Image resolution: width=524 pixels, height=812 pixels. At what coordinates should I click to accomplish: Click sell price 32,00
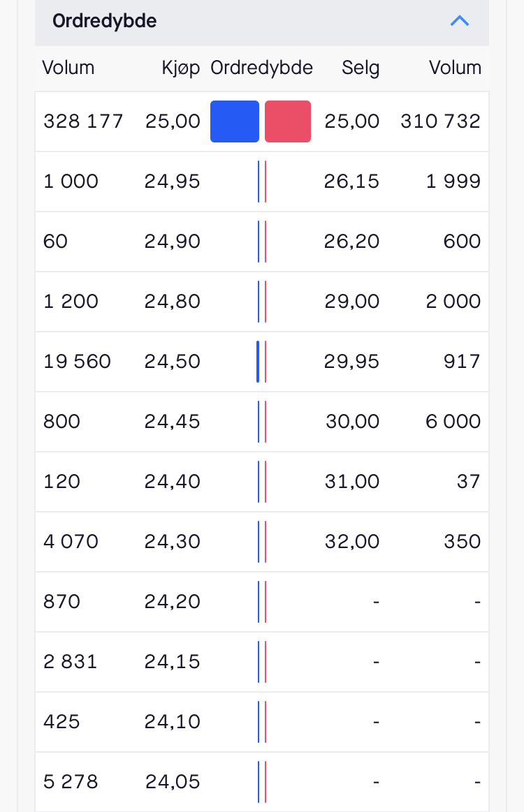tap(352, 542)
